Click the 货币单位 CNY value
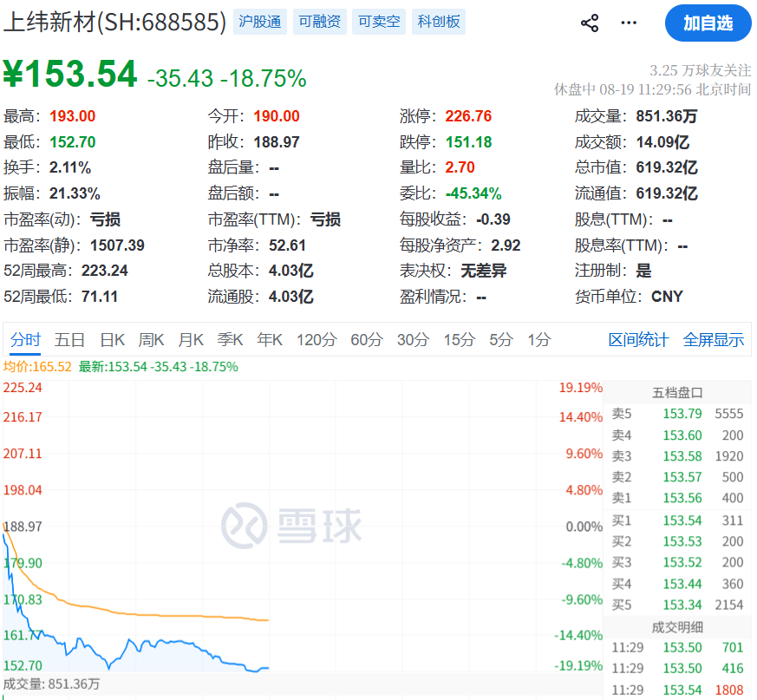This screenshot has width=757, height=700. (x=667, y=296)
